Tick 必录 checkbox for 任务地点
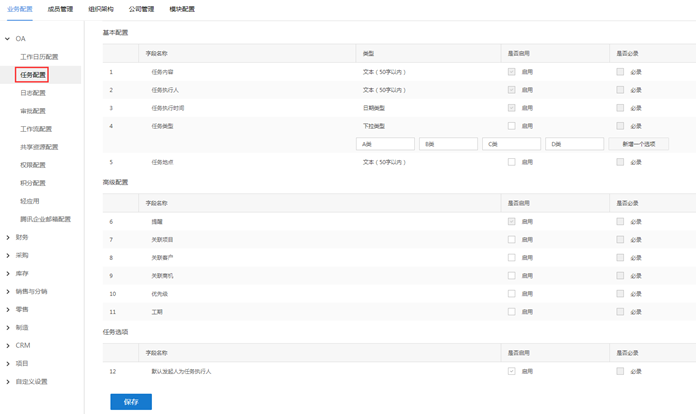 (620, 162)
